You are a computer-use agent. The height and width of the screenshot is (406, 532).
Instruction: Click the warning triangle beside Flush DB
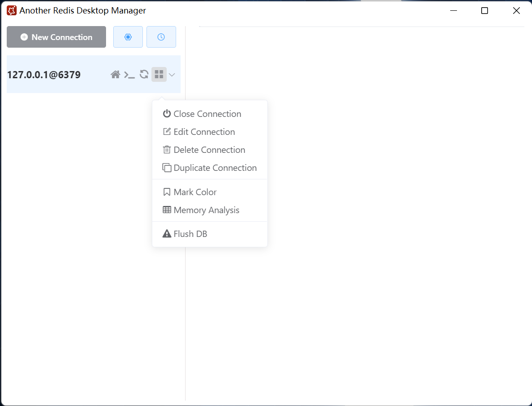[x=167, y=233]
